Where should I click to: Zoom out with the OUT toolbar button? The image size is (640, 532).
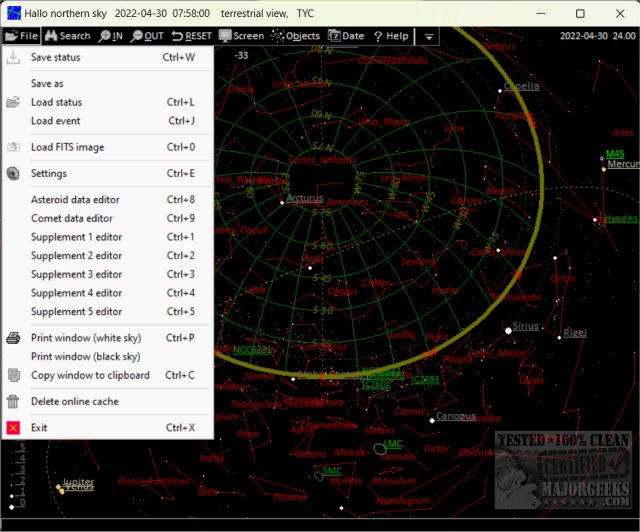146,36
